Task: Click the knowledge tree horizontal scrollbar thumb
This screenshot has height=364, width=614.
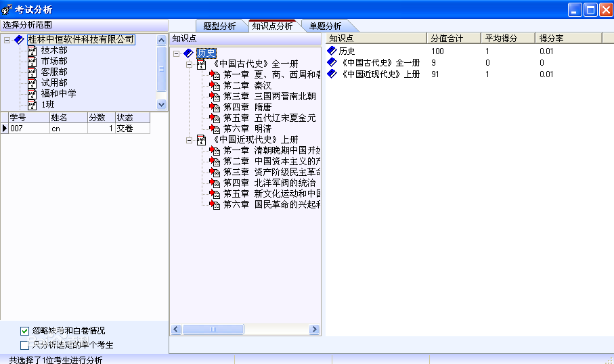Action: [x=213, y=329]
